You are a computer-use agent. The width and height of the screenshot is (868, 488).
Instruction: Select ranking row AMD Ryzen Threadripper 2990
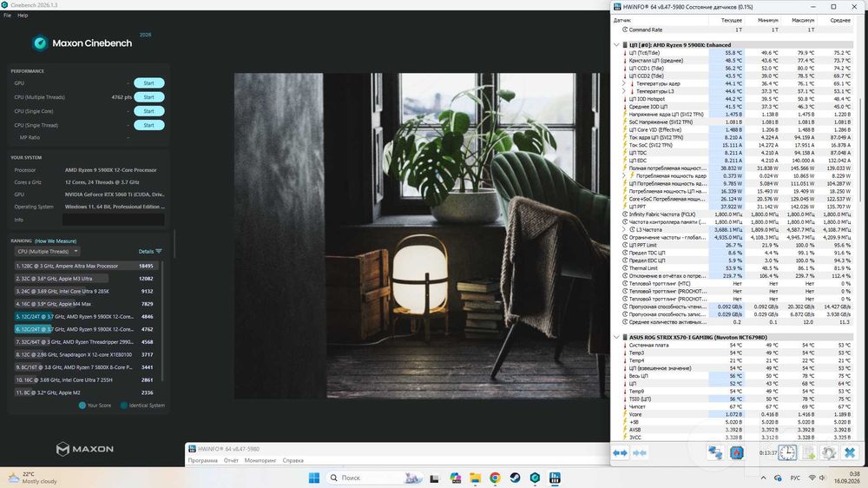(86, 342)
